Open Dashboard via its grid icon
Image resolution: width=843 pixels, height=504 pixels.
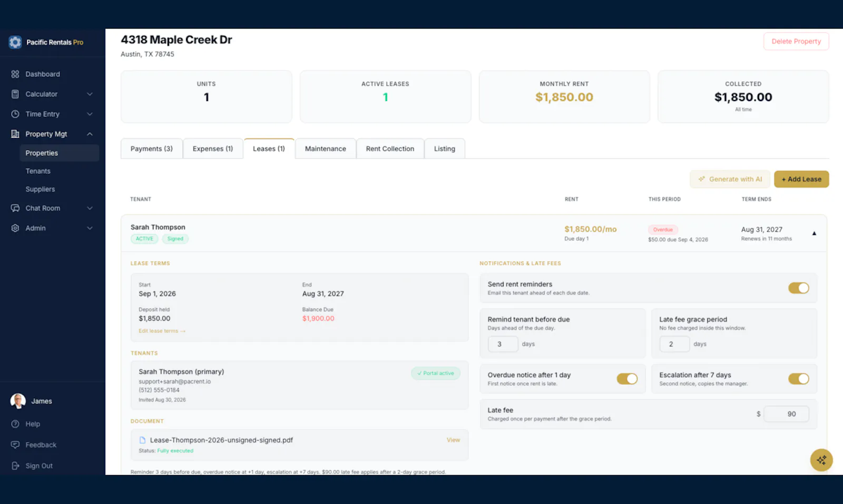click(x=15, y=74)
